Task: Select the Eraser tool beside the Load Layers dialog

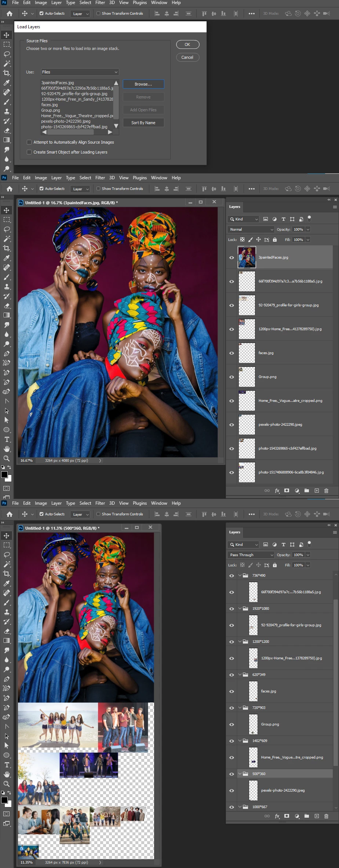Action: tap(7, 130)
